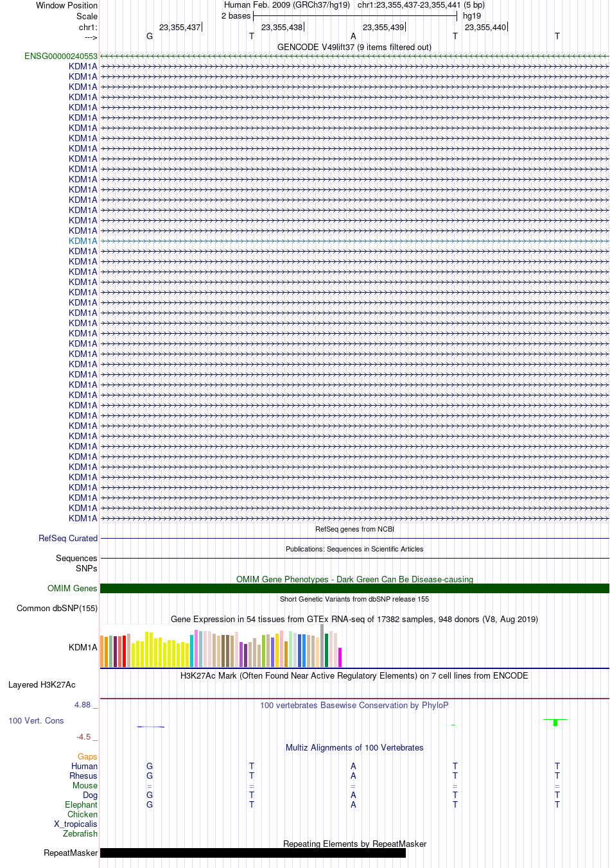This screenshot has height=868, width=610.
Task: Click position label 23,355,440
Action: click(485, 28)
